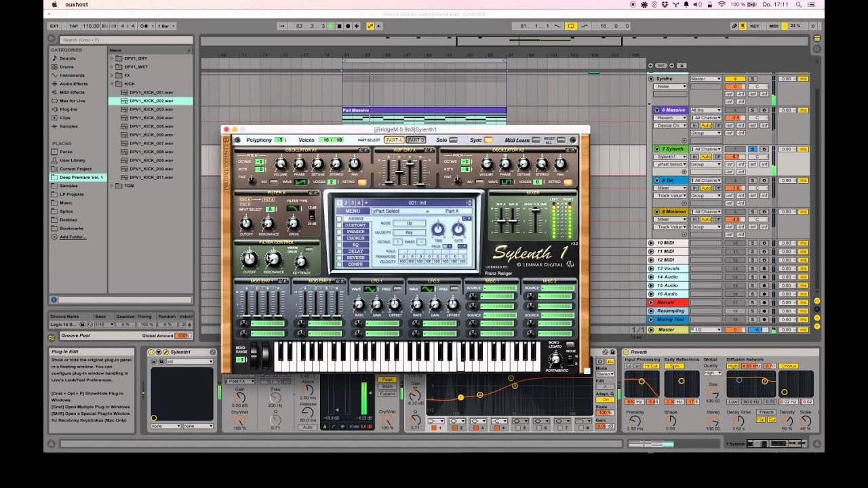Toggle the EXT sync button

point(54,26)
